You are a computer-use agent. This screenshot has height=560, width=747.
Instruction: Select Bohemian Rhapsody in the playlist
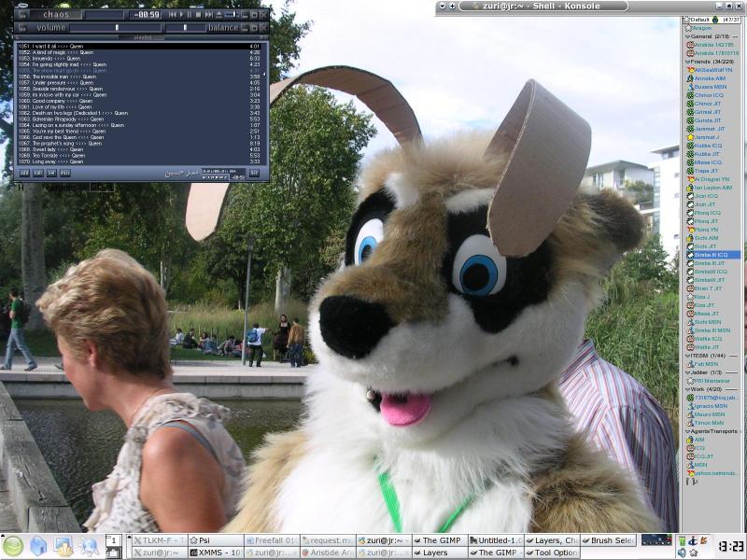(x=63, y=119)
